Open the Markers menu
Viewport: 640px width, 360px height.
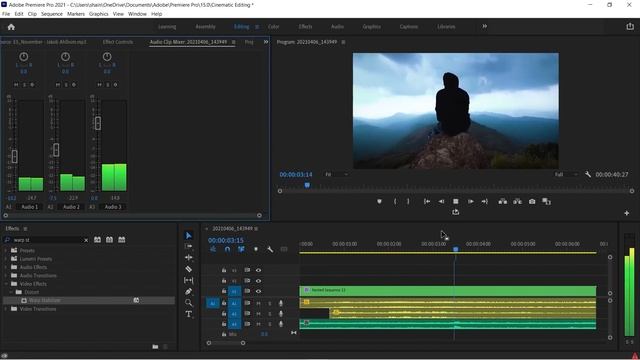(76, 14)
